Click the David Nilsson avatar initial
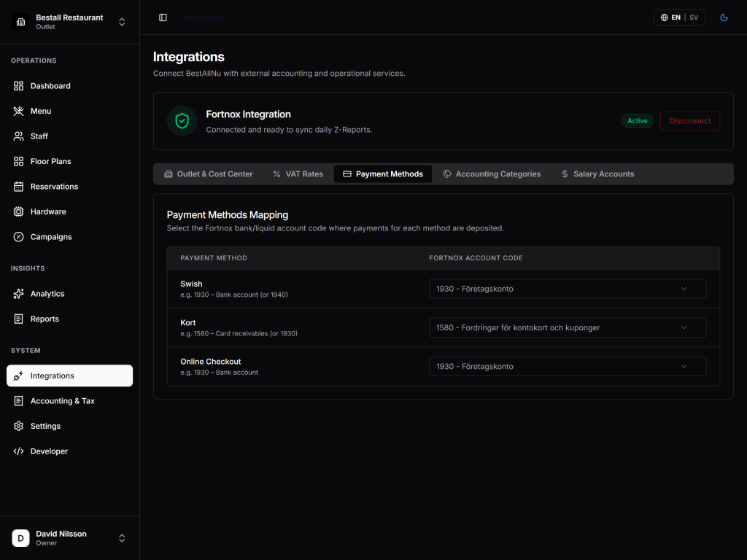Screen dimensions: 747x560 20,538
